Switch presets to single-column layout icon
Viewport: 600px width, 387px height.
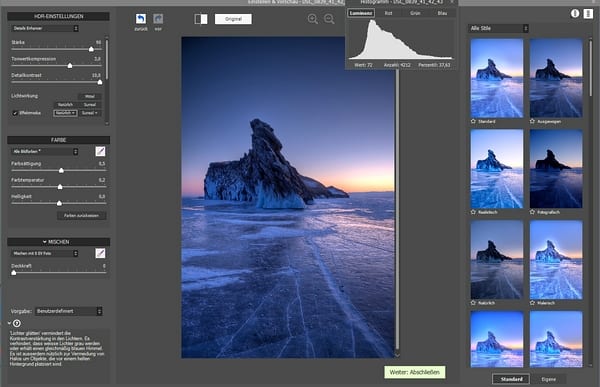tap(575, 13)
